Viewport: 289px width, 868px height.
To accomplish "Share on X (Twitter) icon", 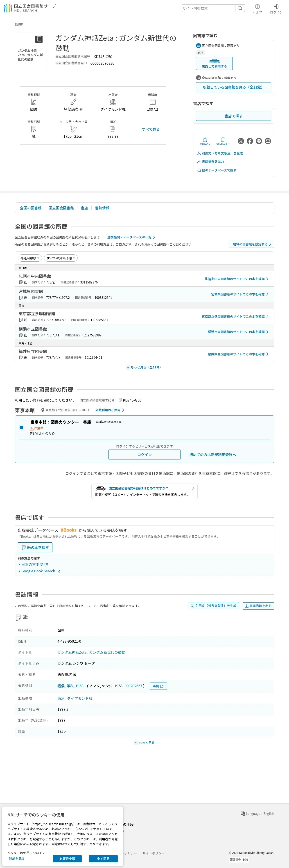I will click(x=241, y=141).
